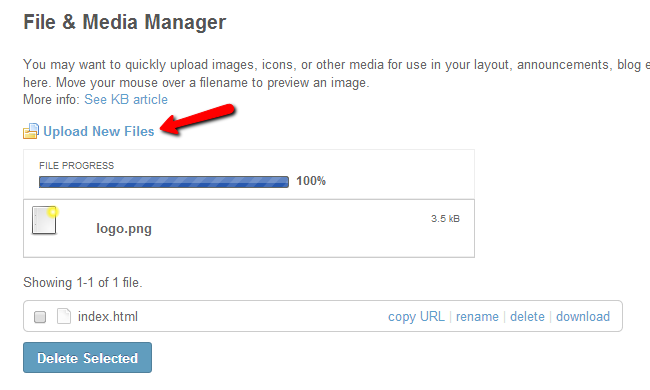This screenshot has height=390, width=650.
Task: Click the folder icon beside Upload New Files
Action: click(31, 131)
